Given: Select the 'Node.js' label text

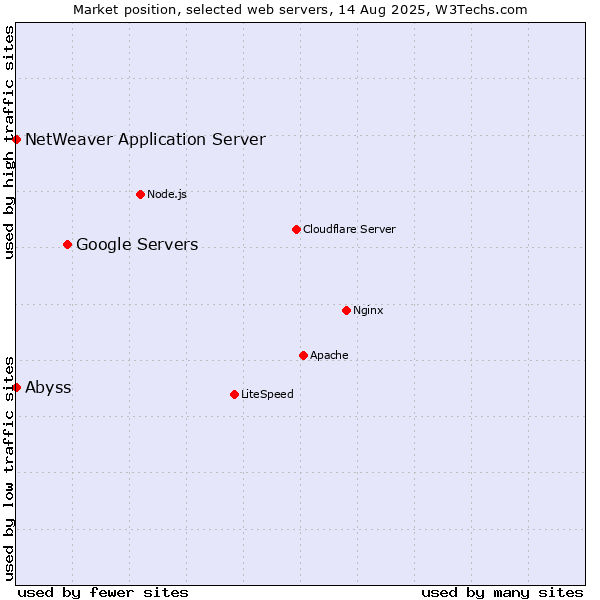Looking at the screenshot, I should point(167,194).
